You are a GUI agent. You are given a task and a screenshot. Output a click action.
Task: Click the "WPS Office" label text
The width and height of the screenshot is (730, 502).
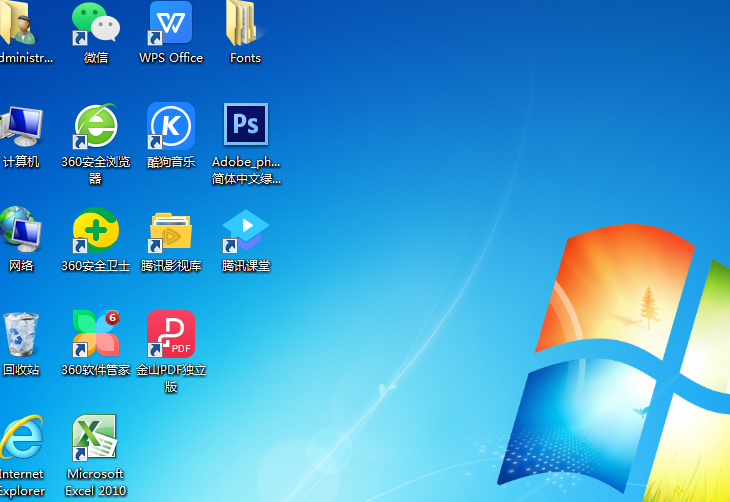pyautogui.click(x=171, y=58)
